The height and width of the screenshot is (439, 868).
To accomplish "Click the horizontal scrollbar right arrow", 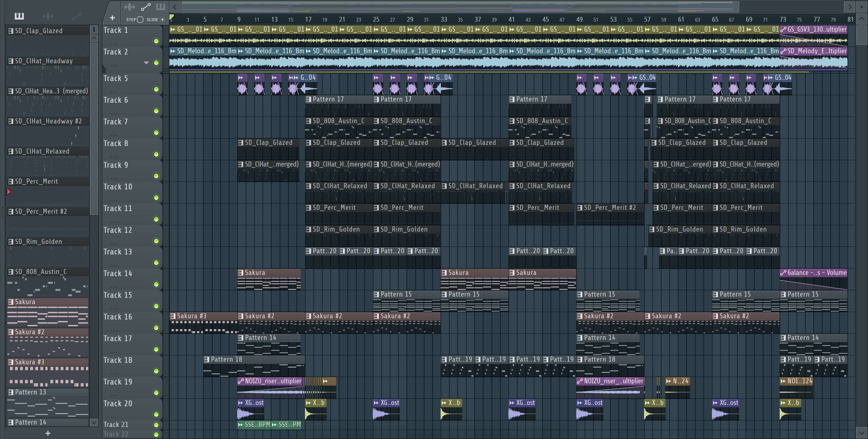I will pos(850,7).
